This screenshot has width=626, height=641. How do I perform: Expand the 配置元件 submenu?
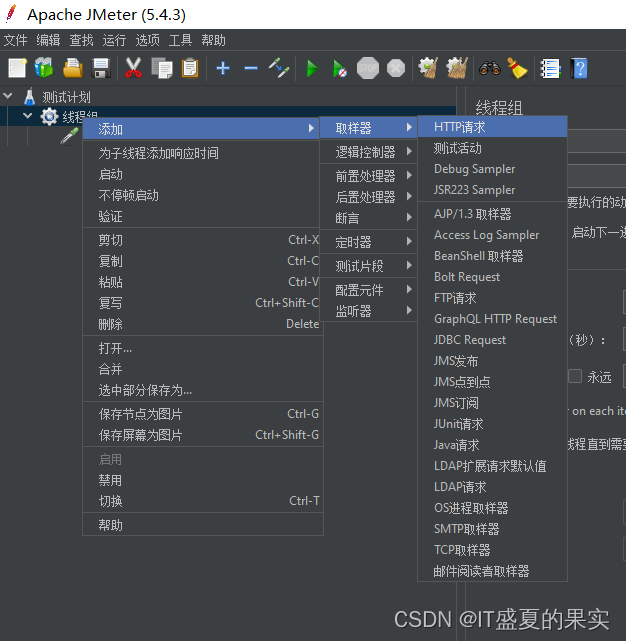[x=368, y=290]
